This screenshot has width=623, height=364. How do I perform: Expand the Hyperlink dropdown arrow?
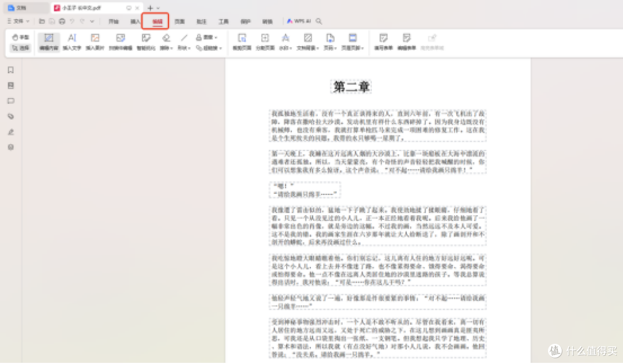click(x=220, y=48)
